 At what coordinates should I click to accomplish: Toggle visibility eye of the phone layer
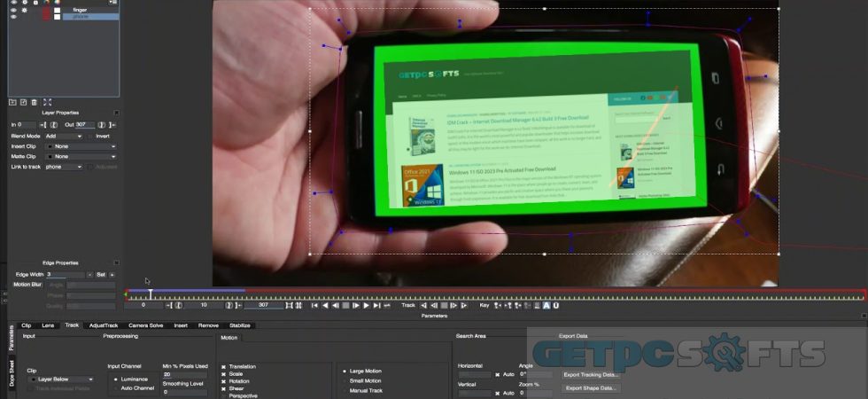pos(14,17)
